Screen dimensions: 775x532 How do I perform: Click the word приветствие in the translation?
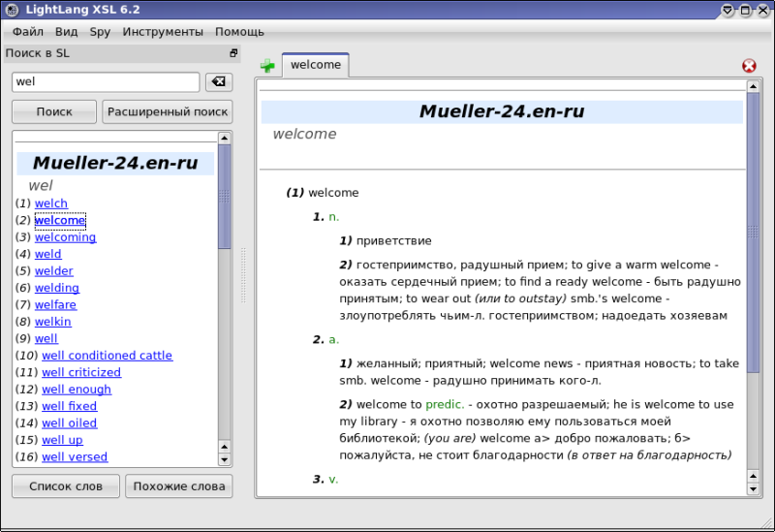point(394,240)
